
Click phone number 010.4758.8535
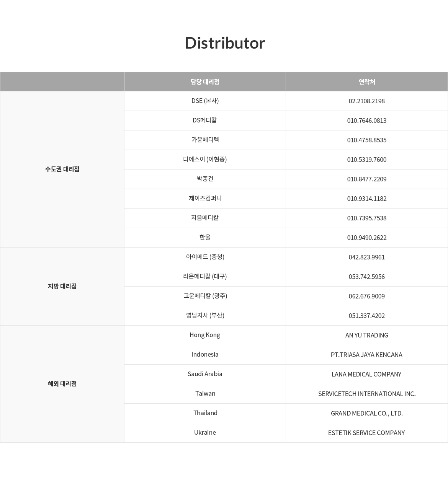(x=367, y=140)
